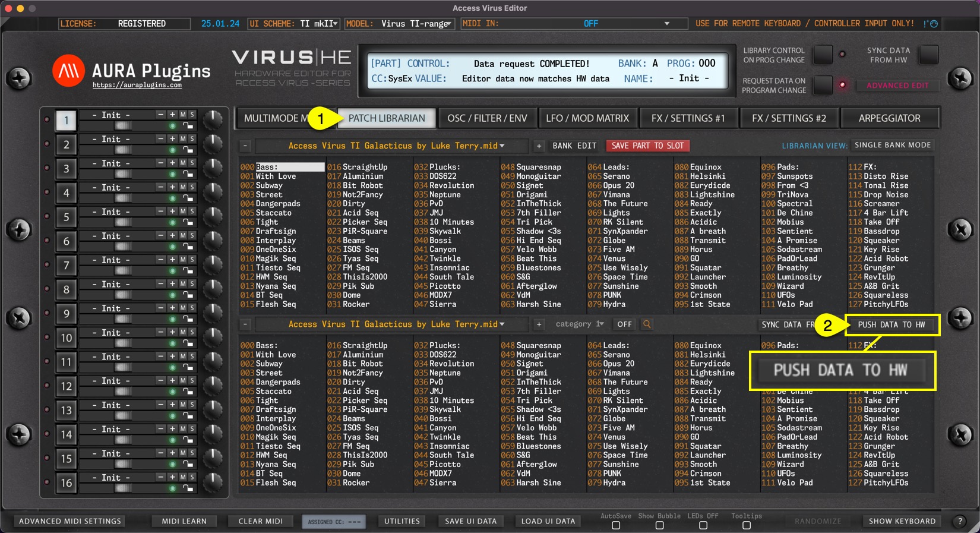This screenshot has height=533, width=980.
Task: Click the search magnifier icon beside category
Action: 647,324
